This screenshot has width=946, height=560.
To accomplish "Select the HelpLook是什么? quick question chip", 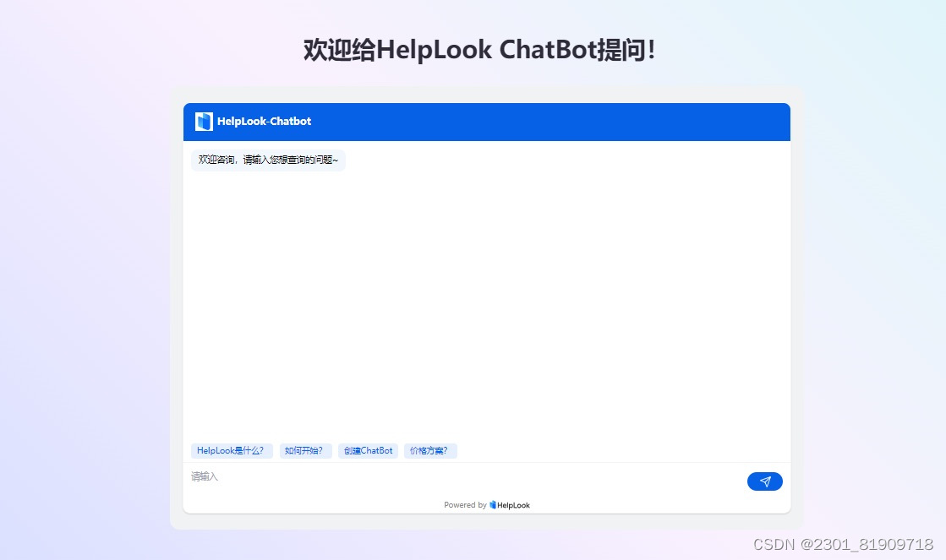I will pos(232,450).
